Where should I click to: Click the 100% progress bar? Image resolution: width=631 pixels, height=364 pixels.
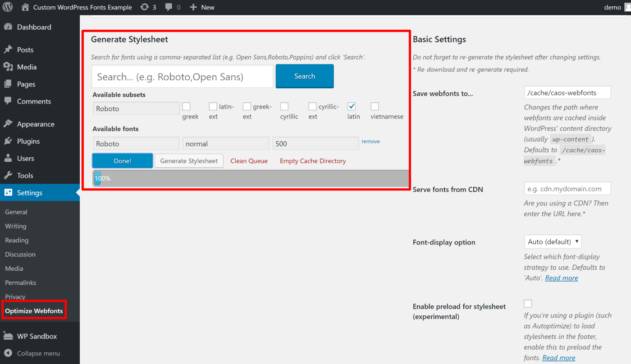click(250, 178)
